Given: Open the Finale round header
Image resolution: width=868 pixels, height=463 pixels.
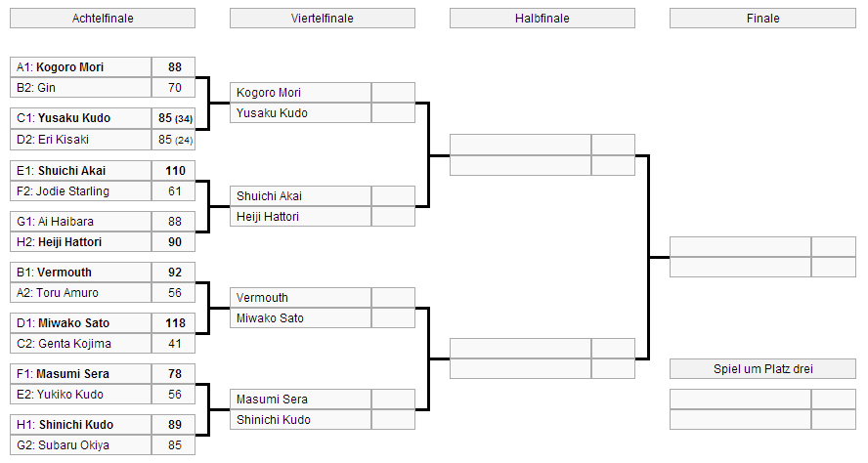Looking at the screenshot, I should pyautogui.click(x=762, y=19).
